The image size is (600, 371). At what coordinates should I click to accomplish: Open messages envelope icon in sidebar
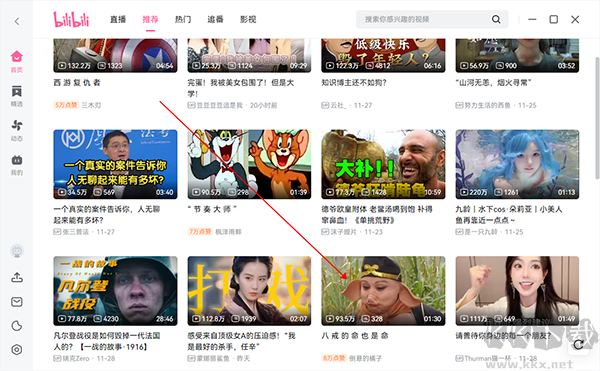point(17,302)
